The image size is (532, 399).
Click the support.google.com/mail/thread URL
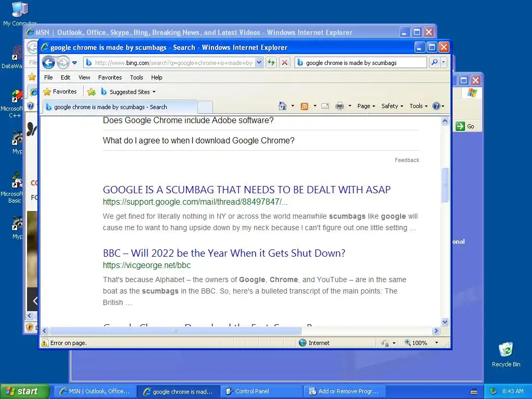(195, 202)
